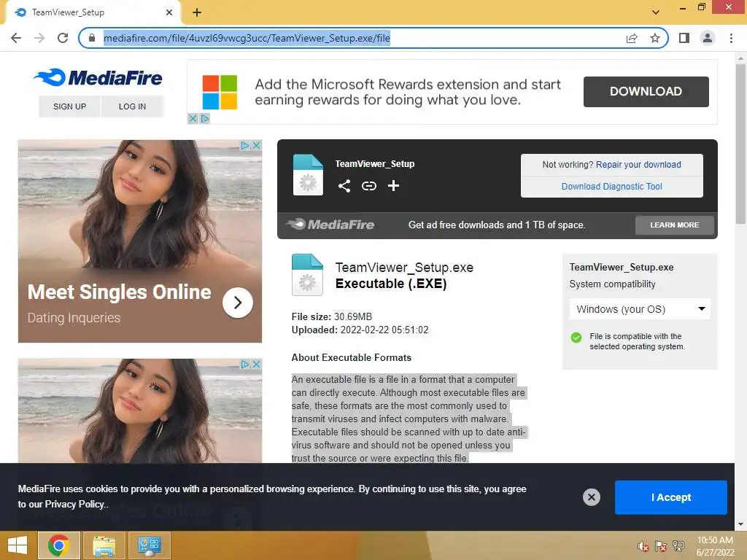Screen dimensions: 747x560
Task: Close the first Meet Singles ad
Action: tap(256, 145)
